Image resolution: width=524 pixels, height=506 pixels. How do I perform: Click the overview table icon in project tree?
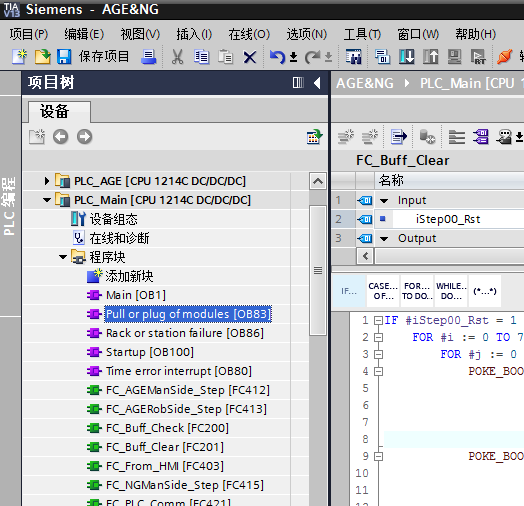(314, 137)
